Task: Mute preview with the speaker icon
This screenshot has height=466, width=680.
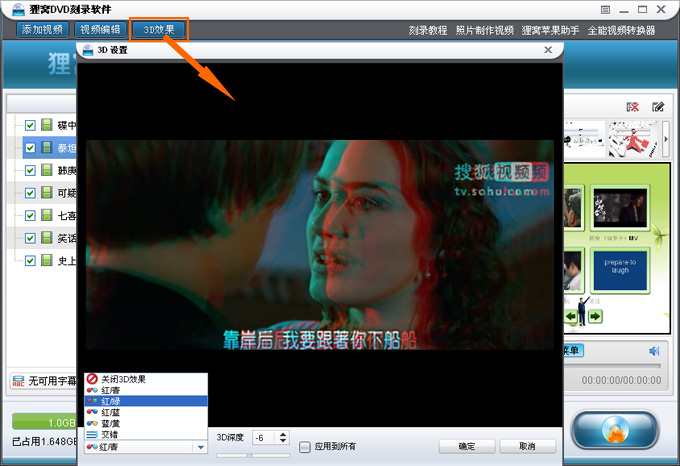Action: (654, 351)
